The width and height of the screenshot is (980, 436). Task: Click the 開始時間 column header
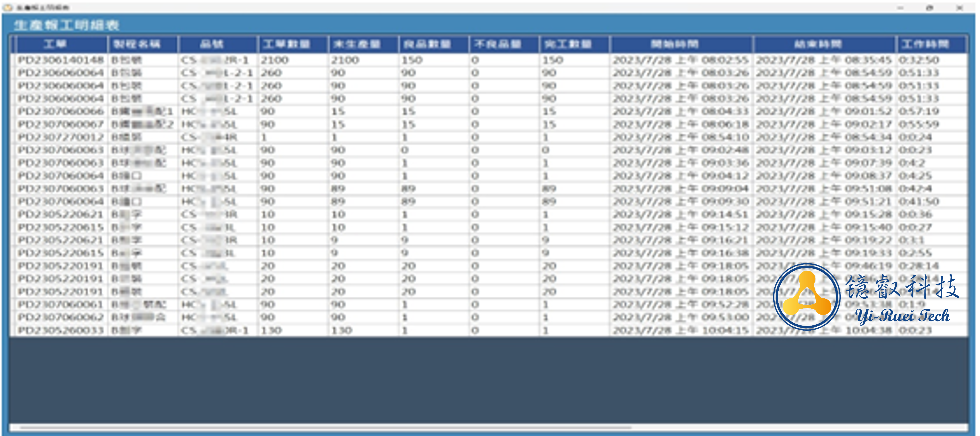click(x=681, y=45)
